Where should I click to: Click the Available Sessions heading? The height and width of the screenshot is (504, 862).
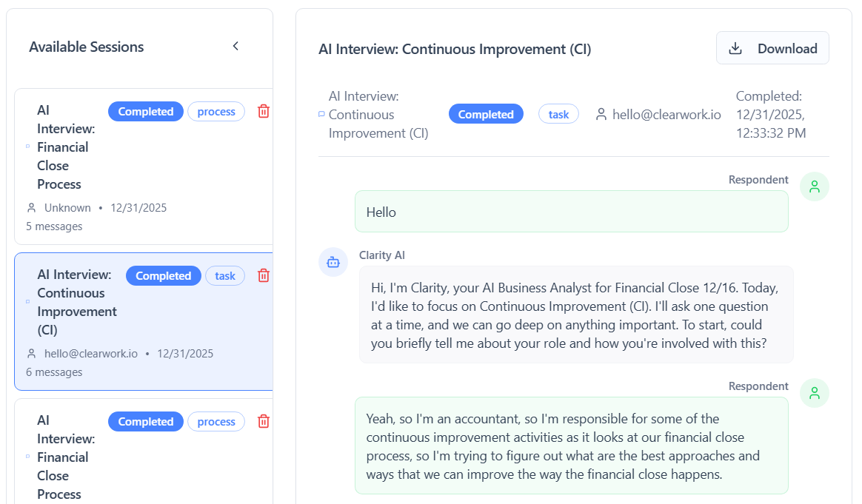pos(87,47)
